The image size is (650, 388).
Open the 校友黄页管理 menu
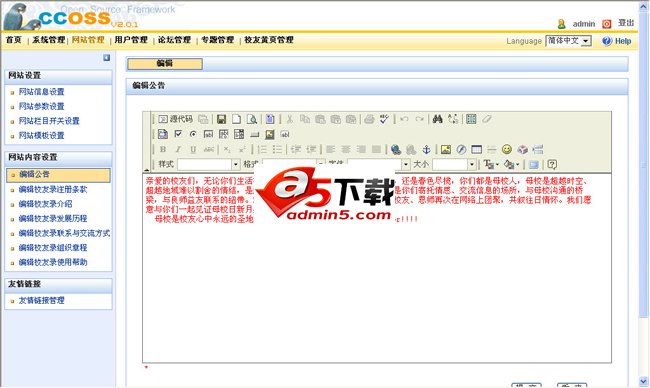pyautogui.click(x=269, y=40)
